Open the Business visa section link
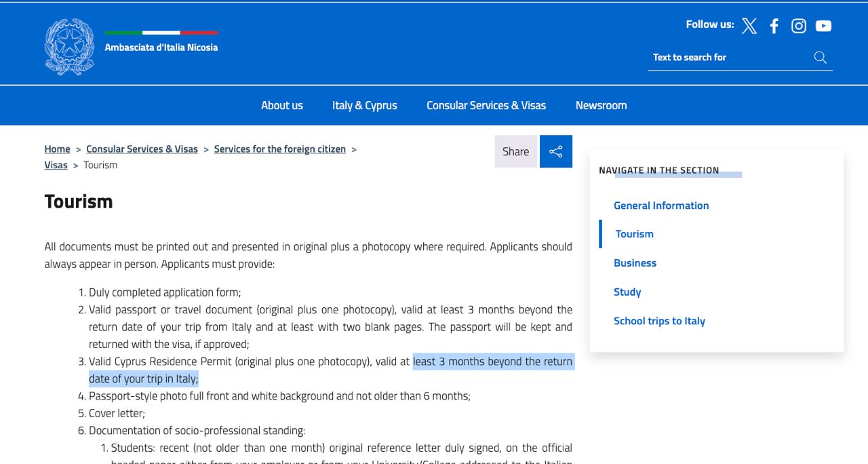Viewport: 868px width, 464px height. click(635, 263)
